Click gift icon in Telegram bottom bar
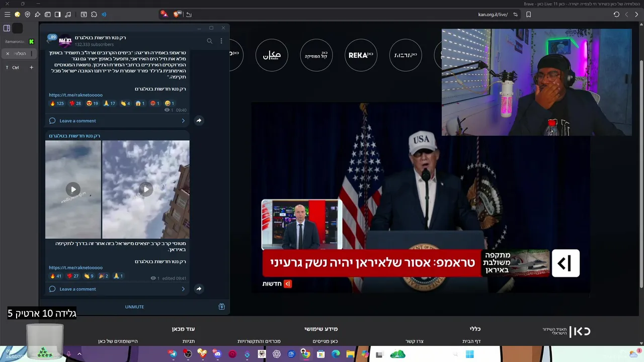This screenshot has height=362, width=644. (221, 306)
